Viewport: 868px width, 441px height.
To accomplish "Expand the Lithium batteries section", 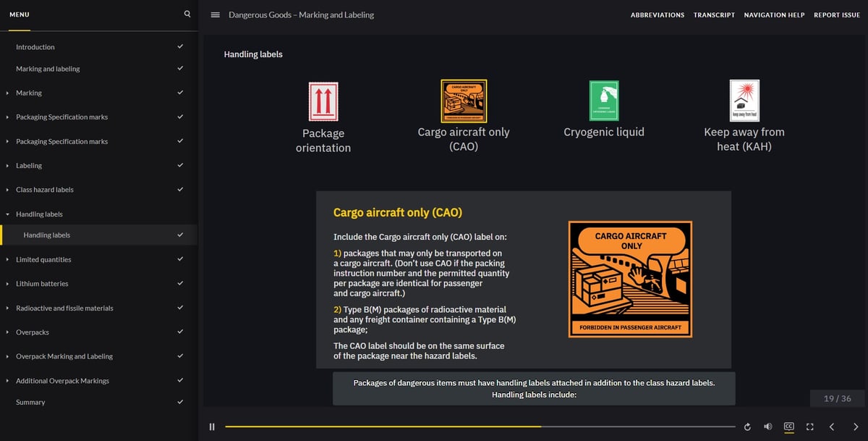I will (7, 283).
